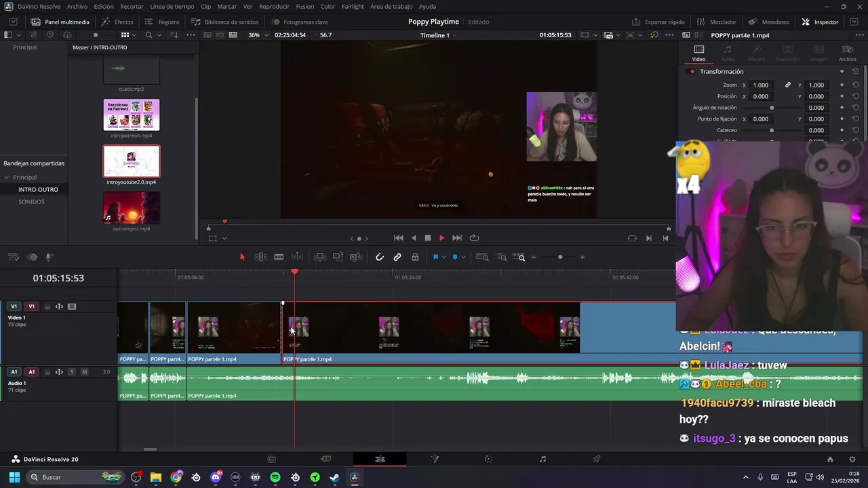Image resolution: width=868 pixels, height=488 pixels.
Task: Click the Zoom X value field
Action: [x=761, y=85]
